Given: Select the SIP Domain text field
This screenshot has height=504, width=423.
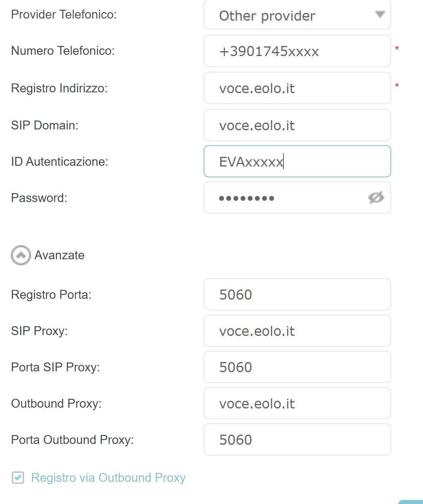Looking at the screenshot, I should (297, 125).
